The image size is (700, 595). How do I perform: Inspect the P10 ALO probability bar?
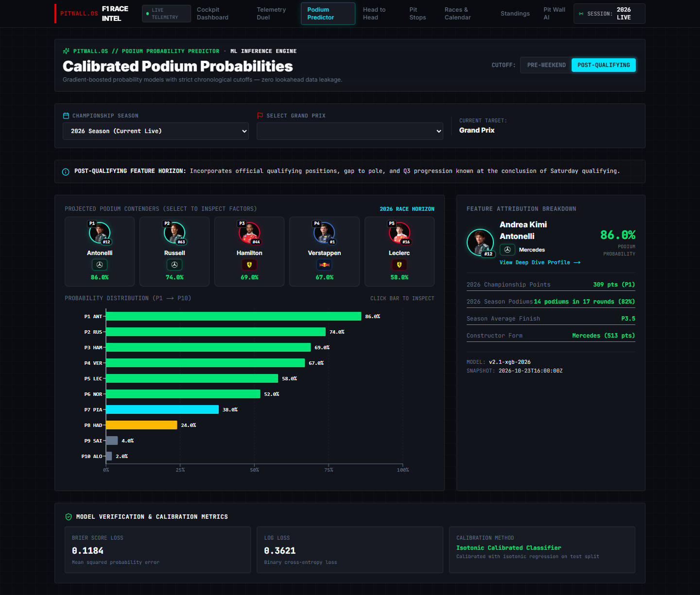pos(109,456)
